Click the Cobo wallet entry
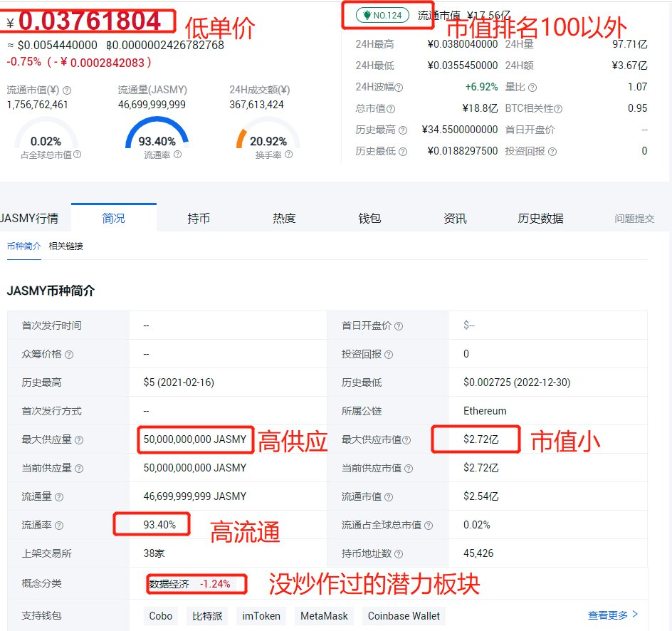This screenshot has height=631, width=672. [x=160, y=615]
